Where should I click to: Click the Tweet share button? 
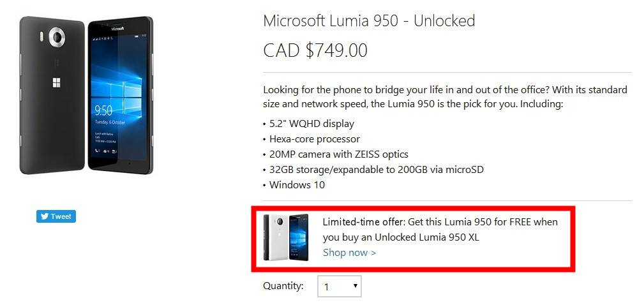coord(56,216)
